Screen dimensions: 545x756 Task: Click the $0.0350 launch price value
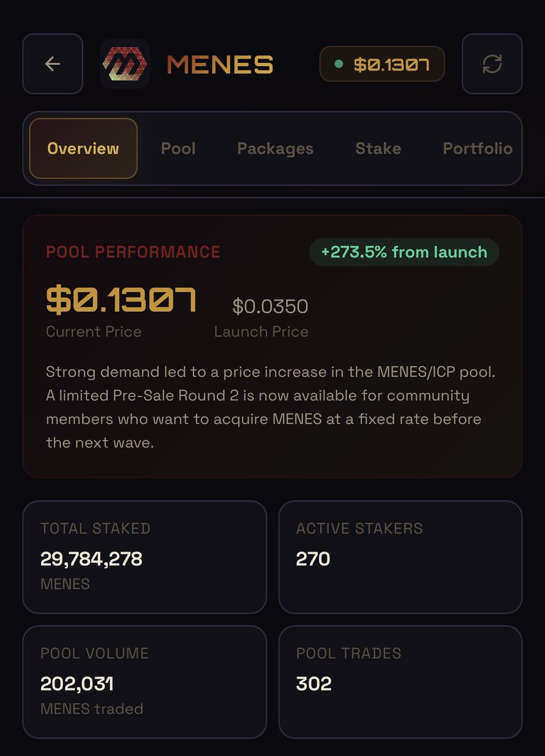(x=270, y=306)
